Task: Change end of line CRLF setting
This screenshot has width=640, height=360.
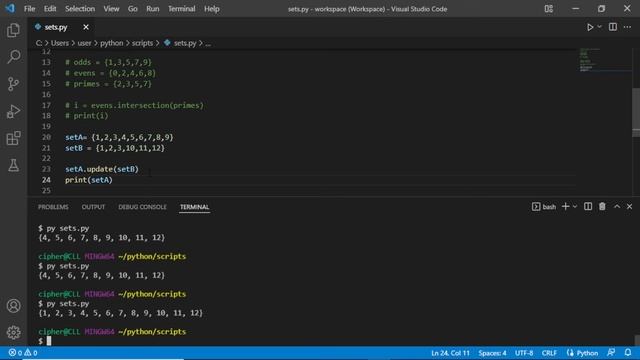Action: point(549,353)
